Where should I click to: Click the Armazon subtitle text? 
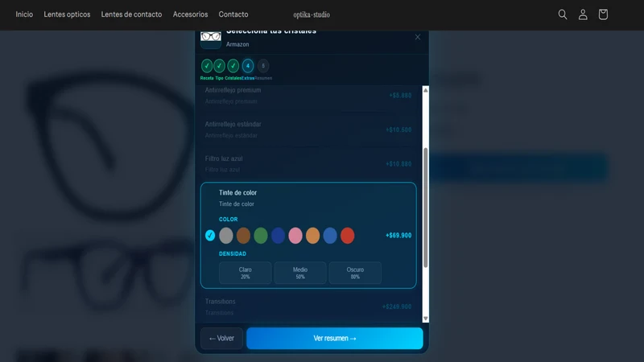(237, 44)
